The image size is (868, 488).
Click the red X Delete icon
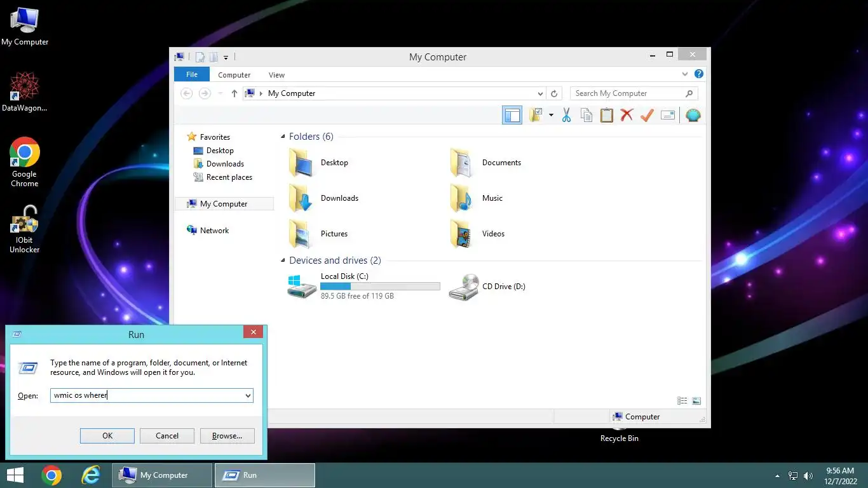point(627,115)
